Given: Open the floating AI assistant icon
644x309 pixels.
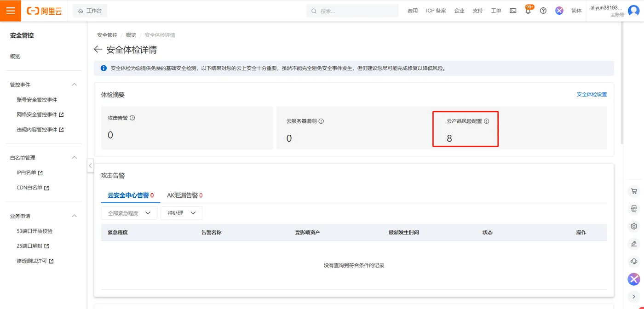Looking at the screenshot, I should click(x=634, y=279).
